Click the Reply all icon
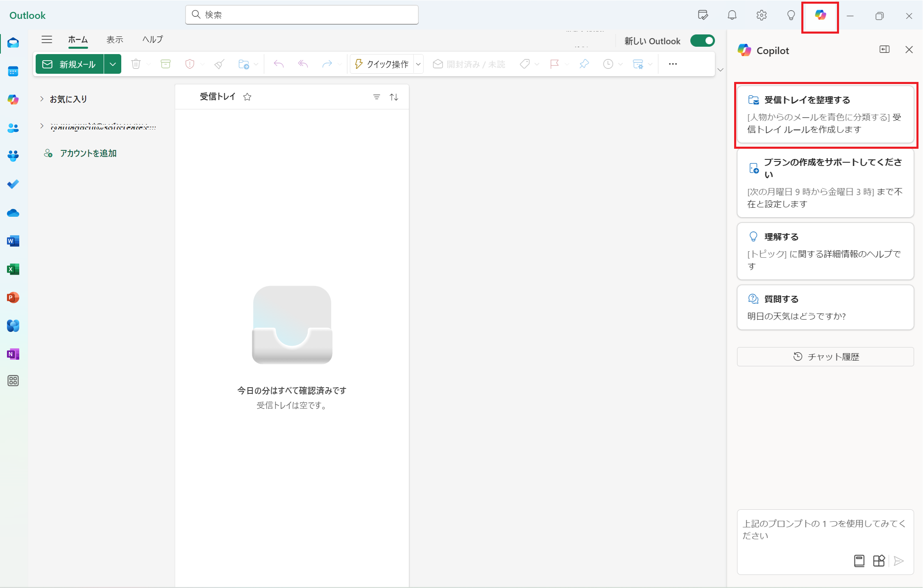The width and height of the screenshot is (923, 588). pyautogui.click(x=303, y=64)
